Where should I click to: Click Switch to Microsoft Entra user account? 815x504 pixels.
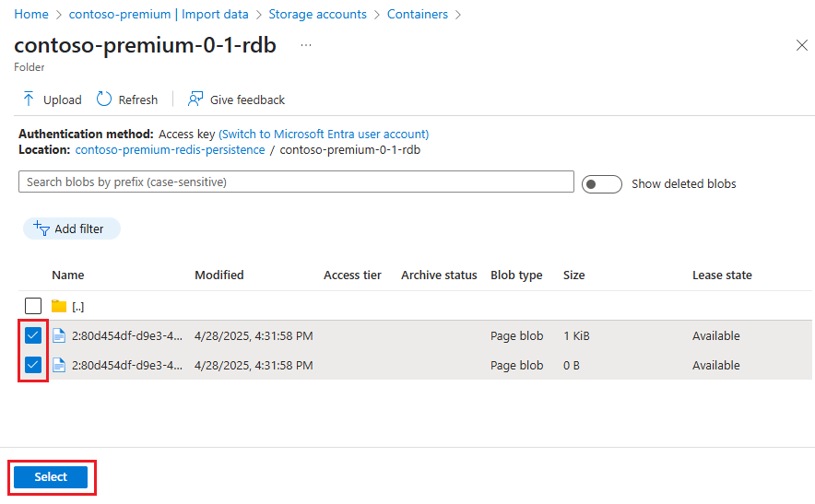pyautogui.click(x=324, y=135)
